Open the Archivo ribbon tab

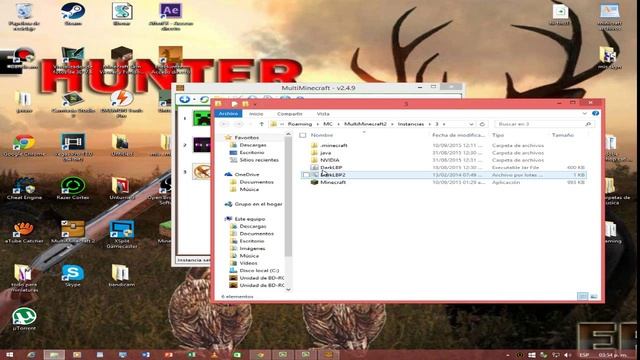point(228,113)
